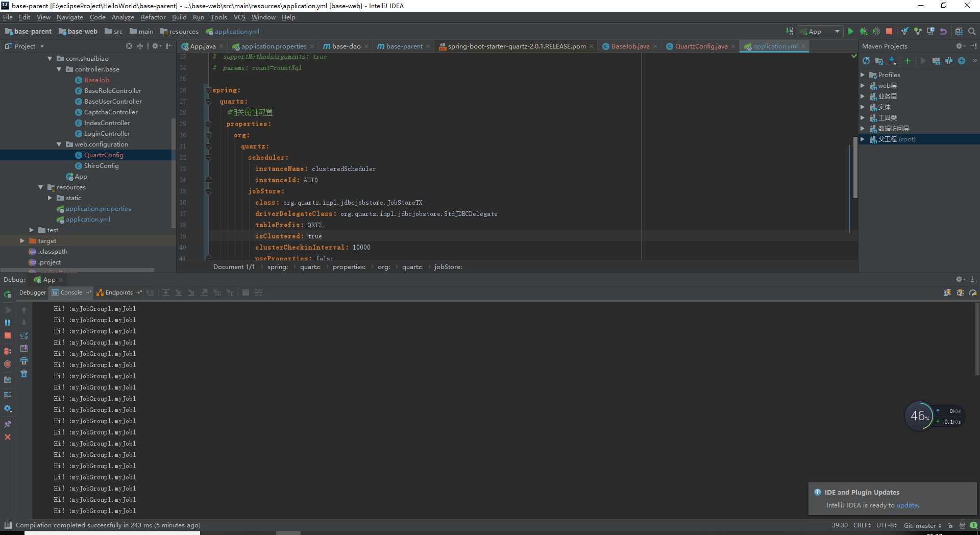Open the Refactor menu
980x535 pixels.
153,17
